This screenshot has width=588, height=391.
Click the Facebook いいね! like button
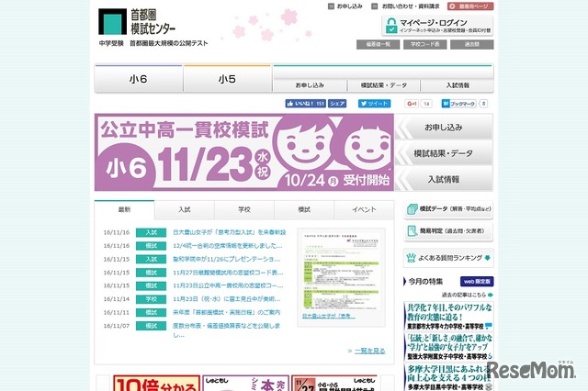(x=306, y=104)
